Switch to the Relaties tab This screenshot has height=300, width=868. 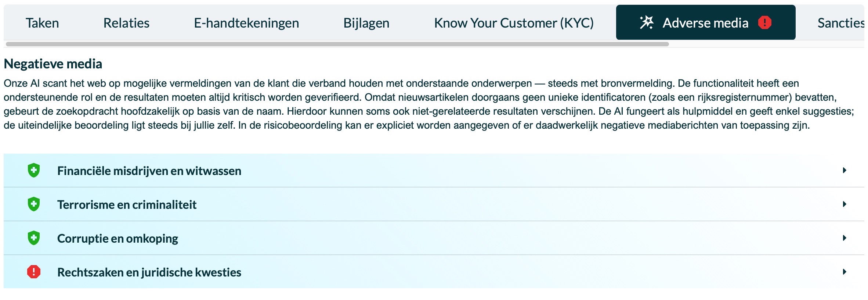pos(126,23)
